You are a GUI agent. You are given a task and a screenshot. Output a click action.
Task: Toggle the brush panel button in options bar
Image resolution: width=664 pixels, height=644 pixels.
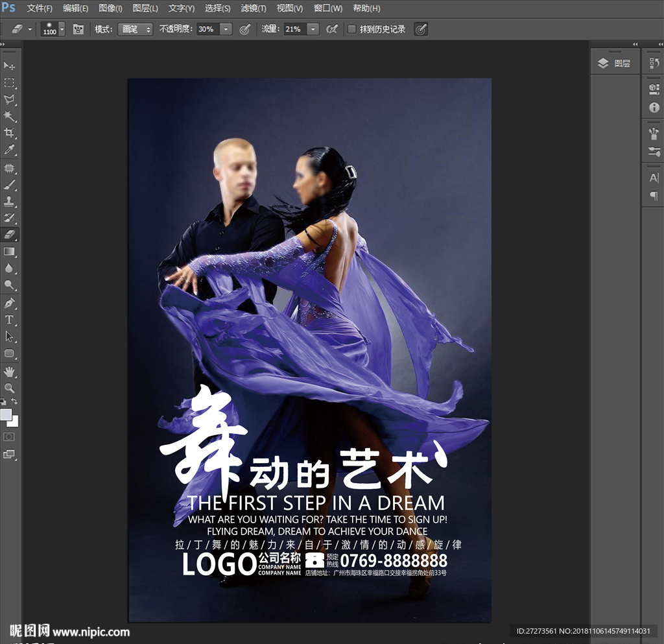78,29
